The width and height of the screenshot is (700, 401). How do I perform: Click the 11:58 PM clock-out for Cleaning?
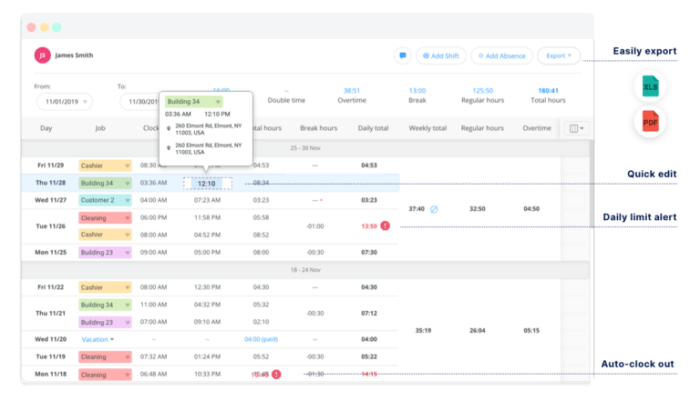(207, 217)
